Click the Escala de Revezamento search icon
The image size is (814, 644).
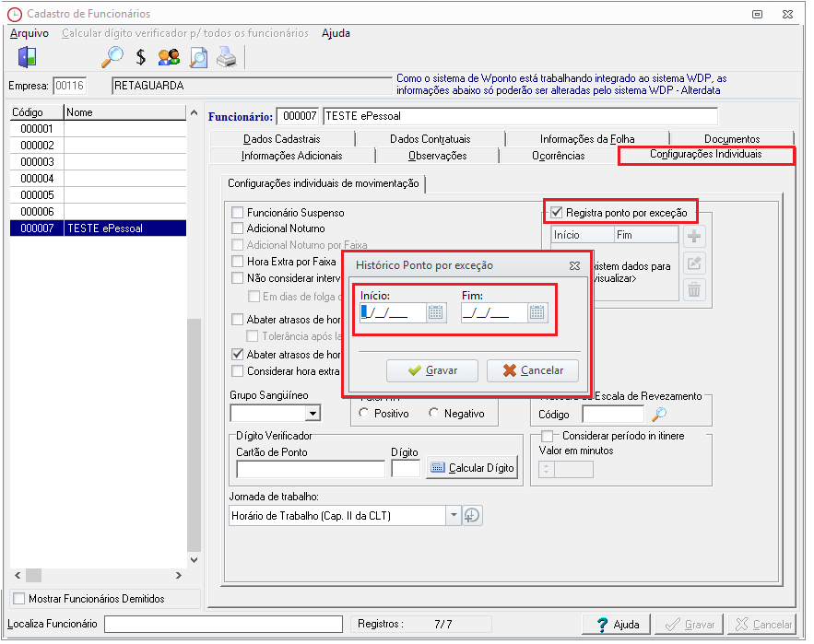coord(659,415)
